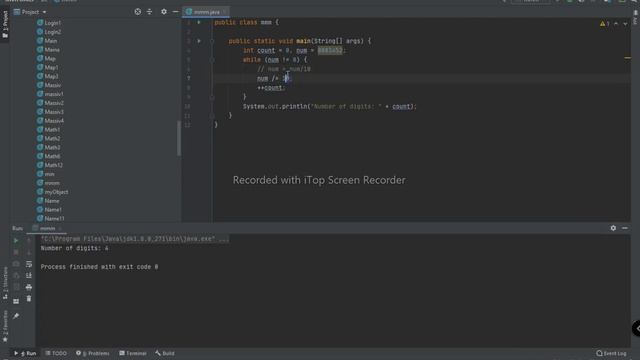640x360 pixels.
Task: Click fold marker at main method end
Action: coord(212,116)
